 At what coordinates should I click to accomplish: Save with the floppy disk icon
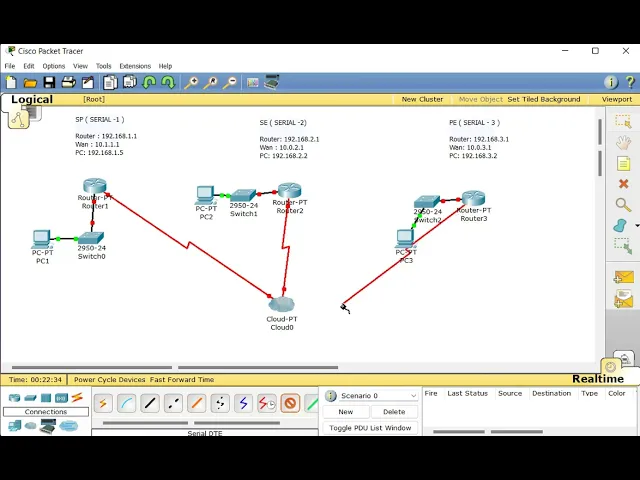coord(49,82)
